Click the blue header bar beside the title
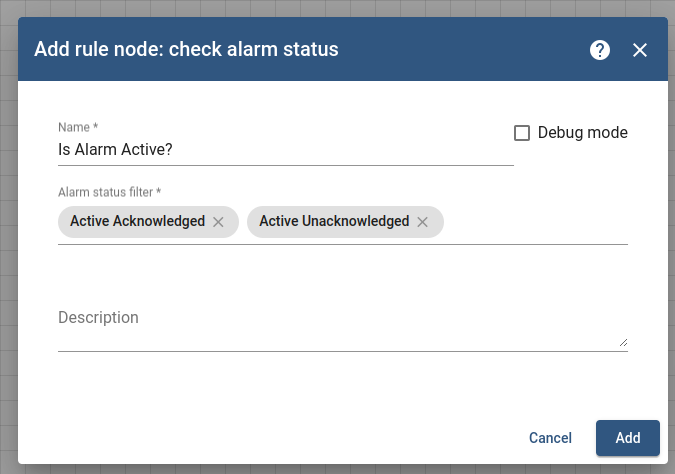The height and width of the screenshot is (474, 675). point(463,49)
